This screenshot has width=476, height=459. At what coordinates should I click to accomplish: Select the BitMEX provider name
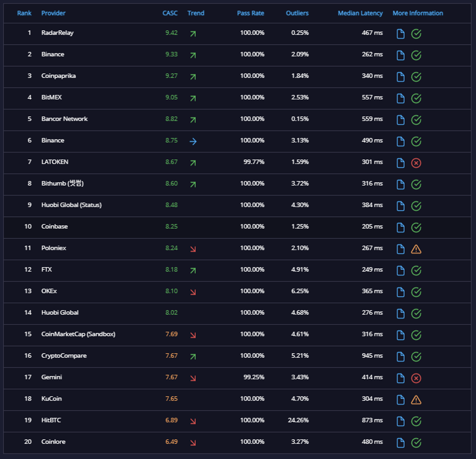(x=51, y=97)
